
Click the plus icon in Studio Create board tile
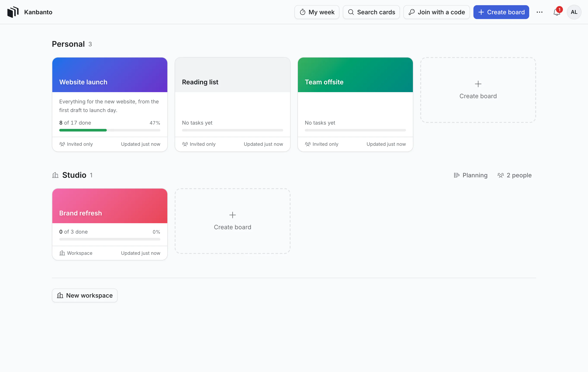232,215
